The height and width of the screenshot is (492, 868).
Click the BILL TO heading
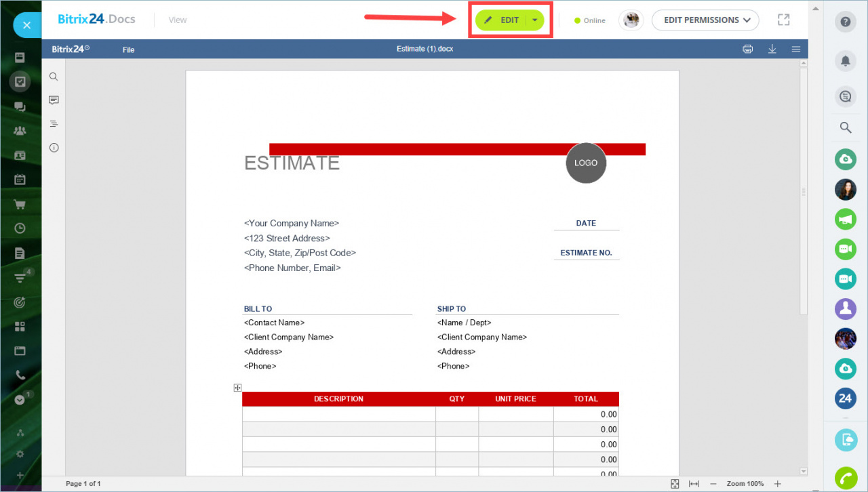coord(258,309)
